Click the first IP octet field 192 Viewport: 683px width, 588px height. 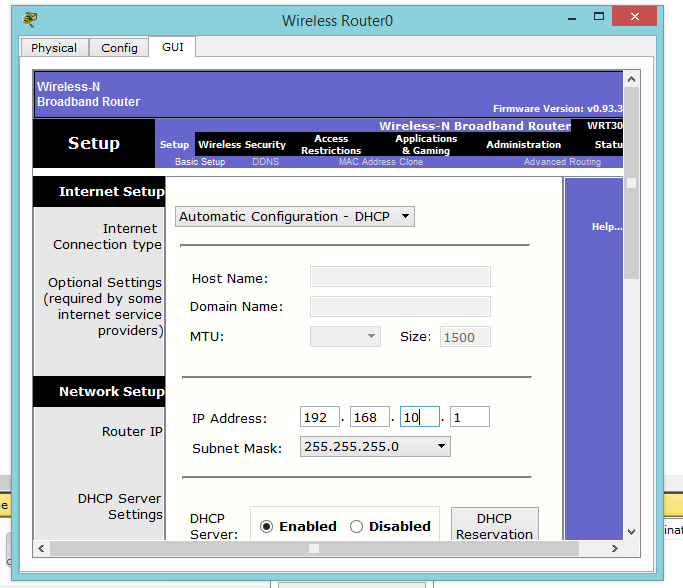click(x=320, y=417)
